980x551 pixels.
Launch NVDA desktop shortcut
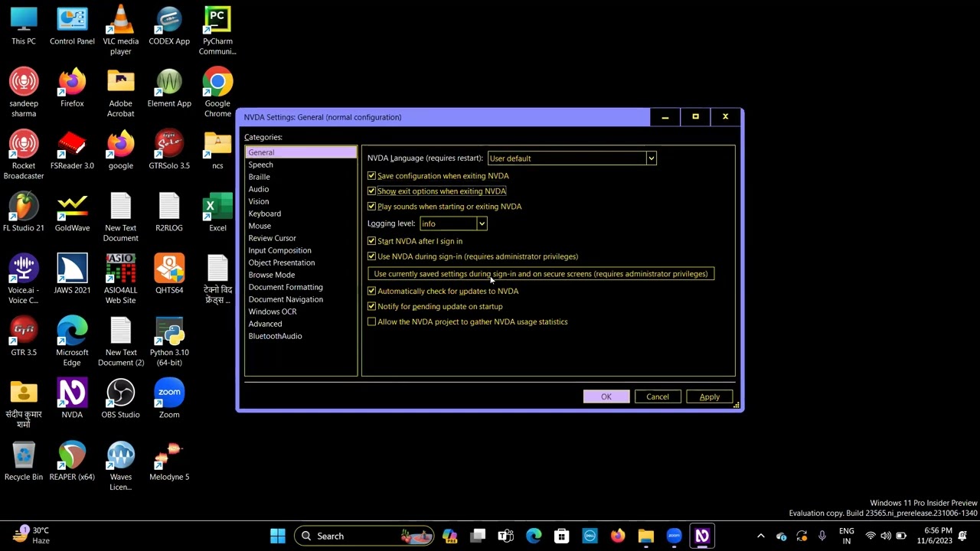[x=72, y=399]
